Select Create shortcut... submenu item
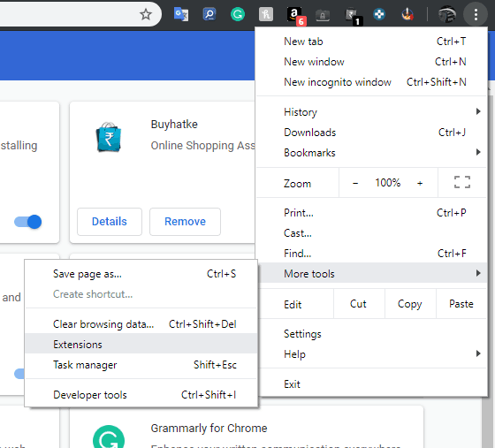 [141, 294]
